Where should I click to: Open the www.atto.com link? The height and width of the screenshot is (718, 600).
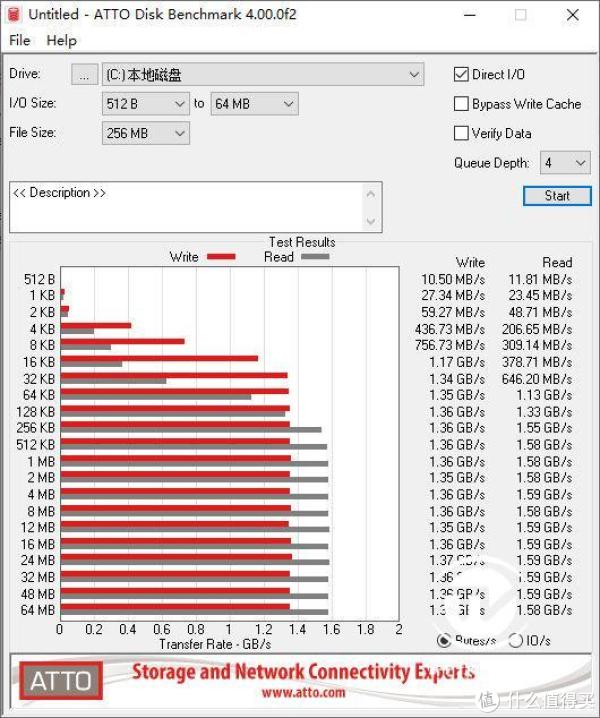pos(303,692)
